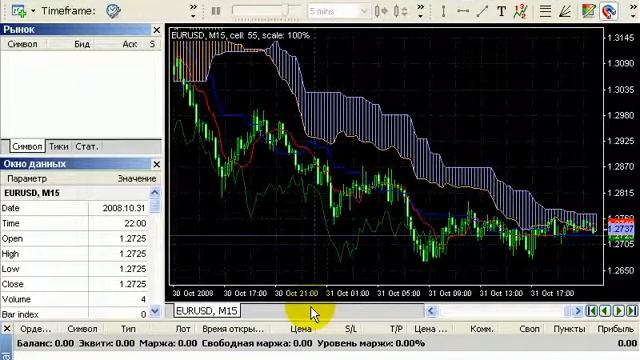Click the Лот orders column header

point(183,329)
